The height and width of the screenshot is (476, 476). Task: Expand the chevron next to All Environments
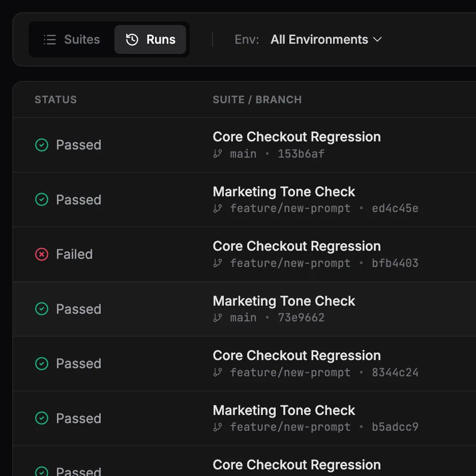coord(377,39)
